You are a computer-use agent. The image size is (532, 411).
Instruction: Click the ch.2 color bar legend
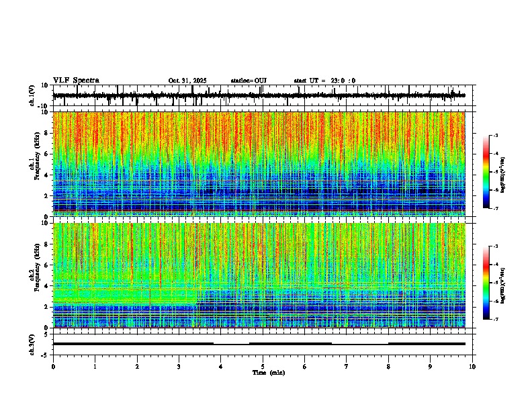pos(486,283)
